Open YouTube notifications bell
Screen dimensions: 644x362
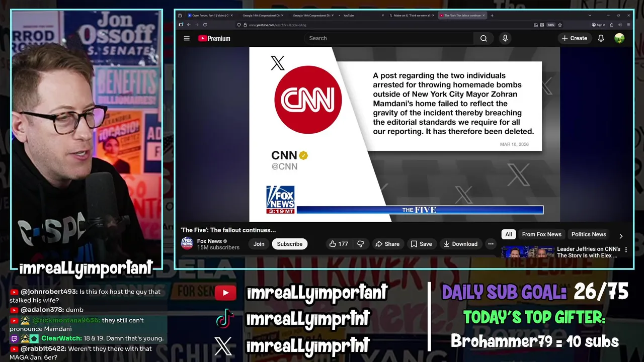pyautogui.click(x=601, y=38)
